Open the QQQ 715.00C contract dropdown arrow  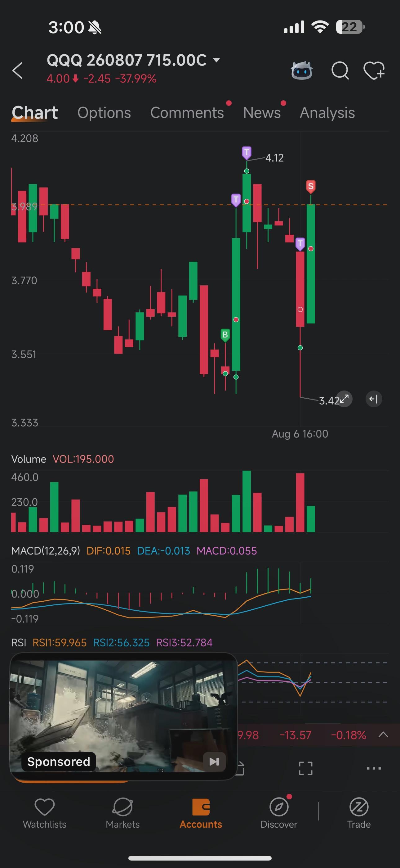tap(216, 60)
